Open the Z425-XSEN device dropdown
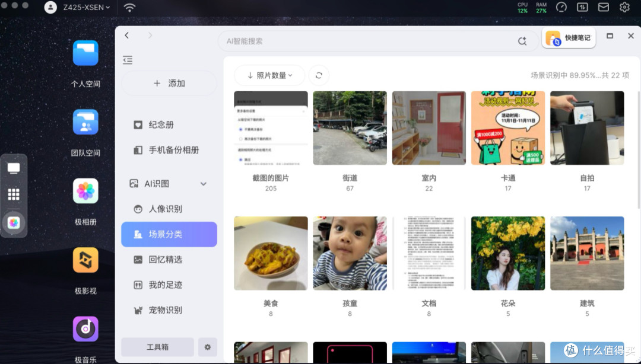Image resolution: width=641 pixels, height=364 pixels. click(x=87, y=7)
